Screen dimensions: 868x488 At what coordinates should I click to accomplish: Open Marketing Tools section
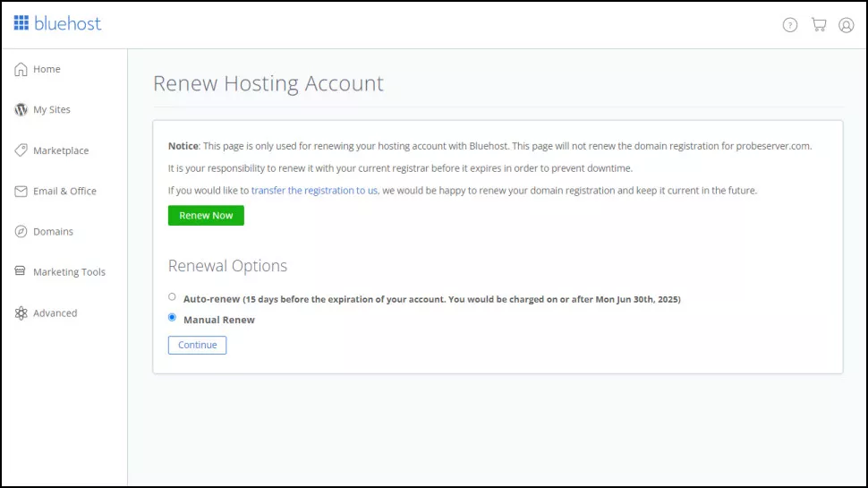tap(69, 272)
